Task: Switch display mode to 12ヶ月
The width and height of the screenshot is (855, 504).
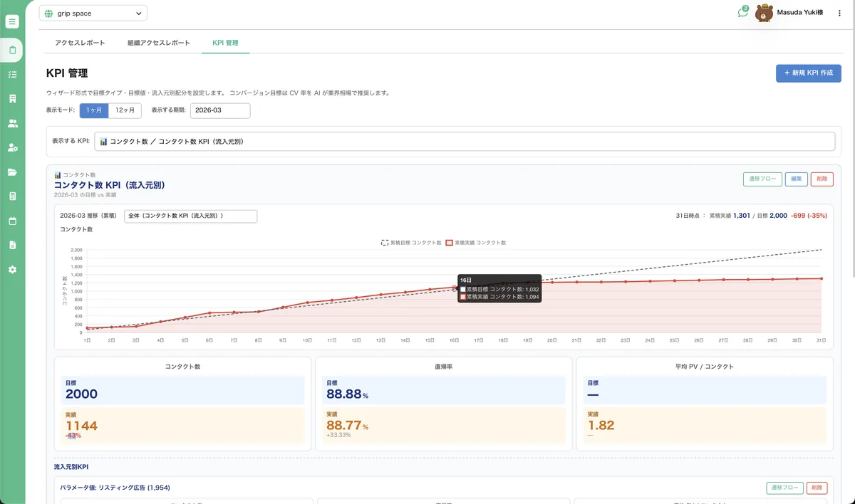Action: pos(125,110)
